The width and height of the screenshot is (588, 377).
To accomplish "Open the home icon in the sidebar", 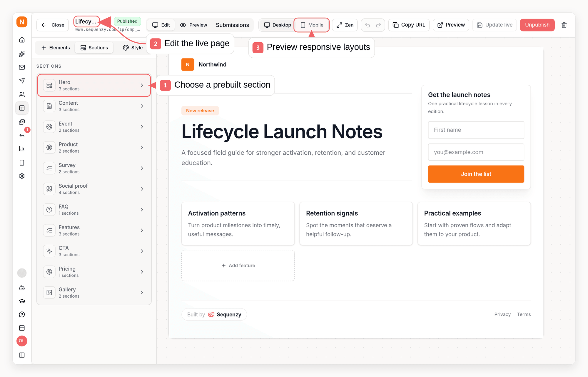I will 22,40.
